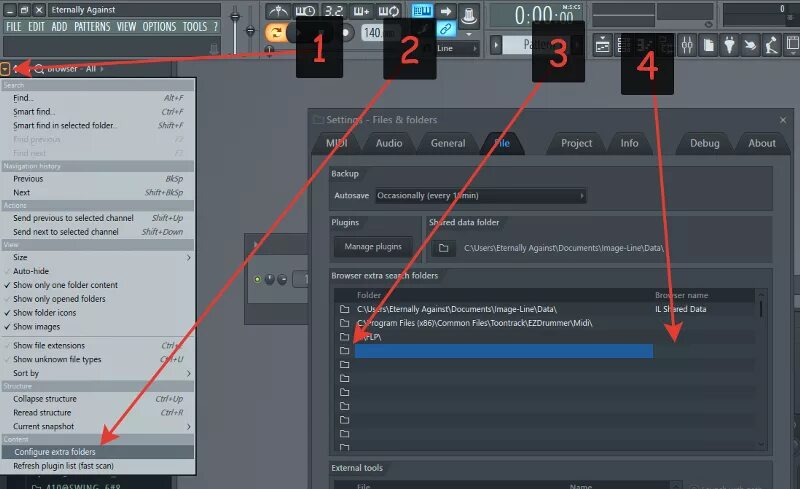Viewport: 800px width, 489px height.
Task: Toggle the 3.2 countdown before recording
Action: pos(334,10)
